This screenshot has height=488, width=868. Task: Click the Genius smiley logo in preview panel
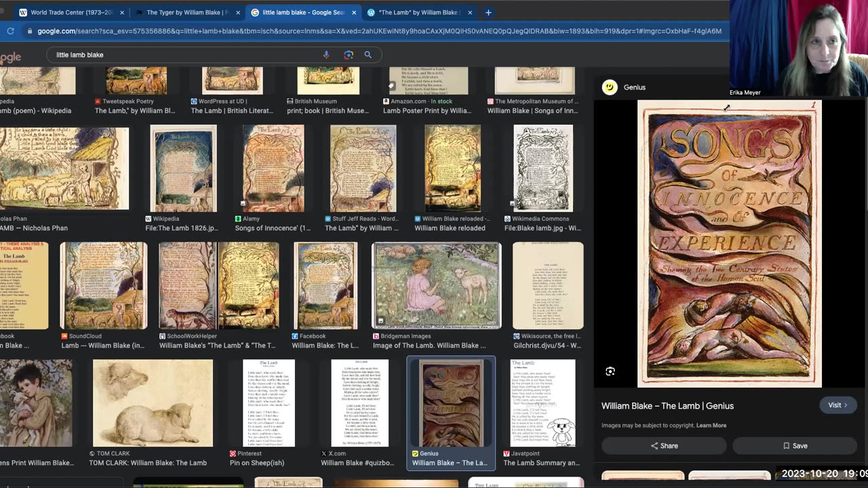click(610, 87)
